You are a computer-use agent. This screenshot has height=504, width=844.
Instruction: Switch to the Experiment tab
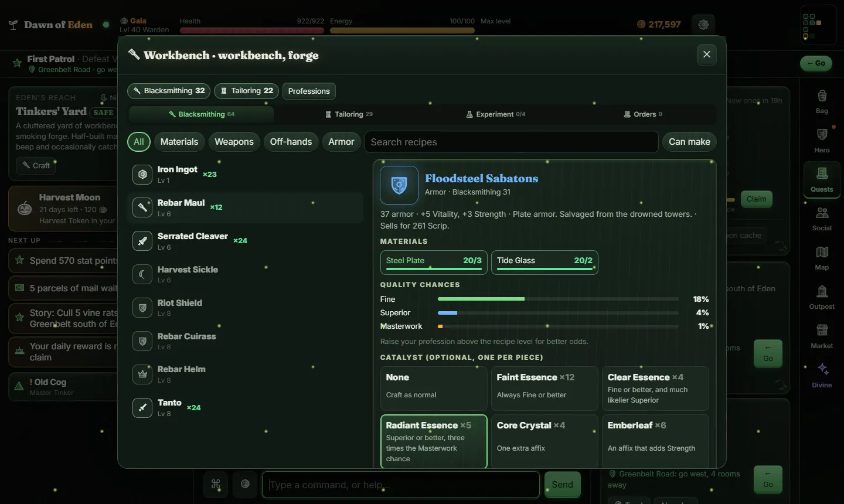(496, 114)
